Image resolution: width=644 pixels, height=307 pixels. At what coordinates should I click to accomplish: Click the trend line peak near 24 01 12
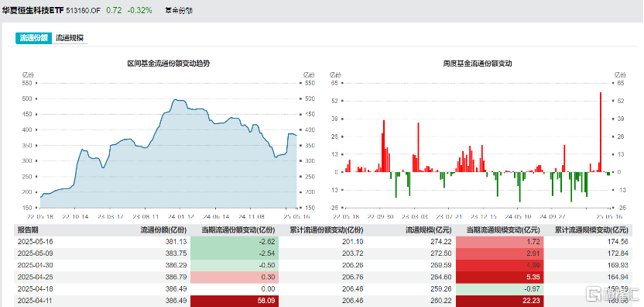click(x=176, y=99)
